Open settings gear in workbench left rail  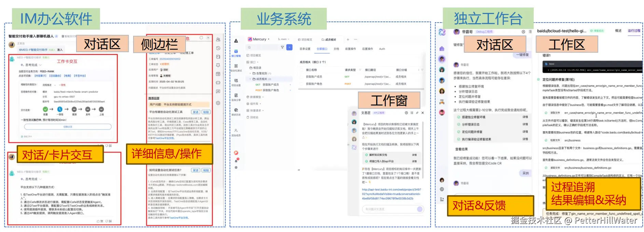(x=442, y=189)
